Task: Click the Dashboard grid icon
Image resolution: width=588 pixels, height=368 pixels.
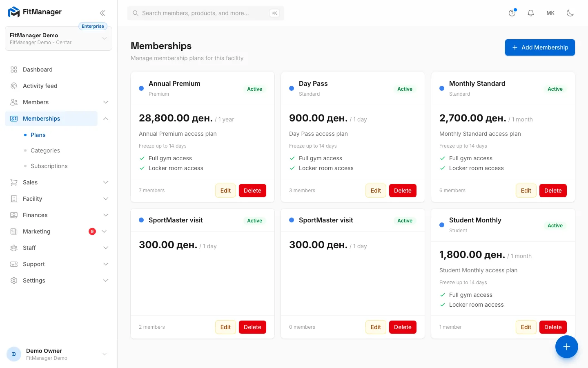Action: (14, 70)
